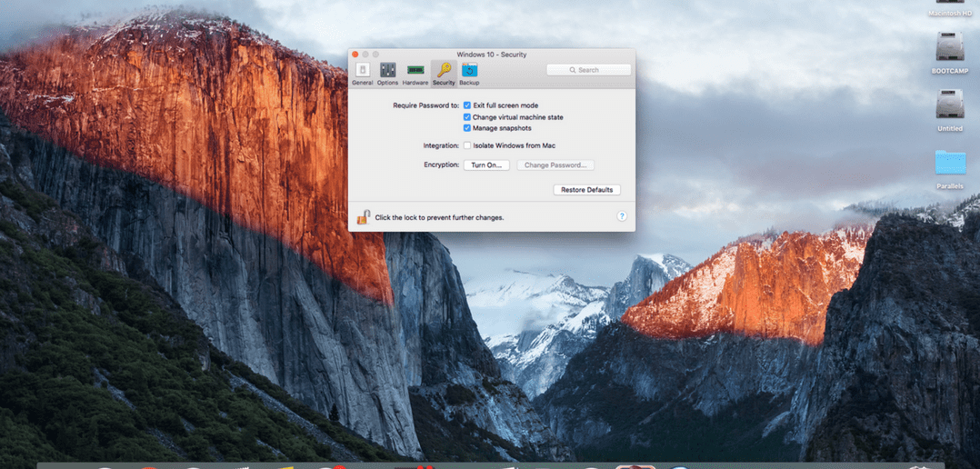The width and height of the screenshot is (980, 469).
Task: Click the "Encryption:" label
Action: (x=441, y=165)
